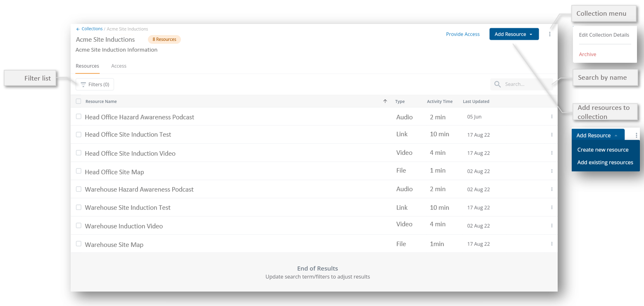
Task: Choose Create new resource from the dropdown
Action: [x=603, y=150]
